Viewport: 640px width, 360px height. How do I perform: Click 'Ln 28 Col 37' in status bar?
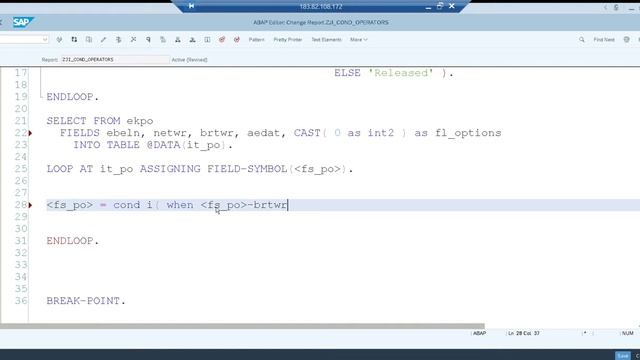524,333
